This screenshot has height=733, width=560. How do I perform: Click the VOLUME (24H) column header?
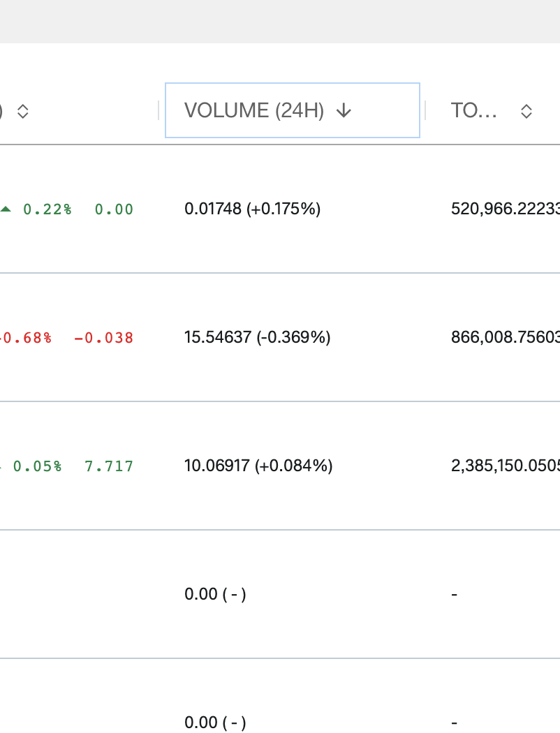(x=292, y=110)
